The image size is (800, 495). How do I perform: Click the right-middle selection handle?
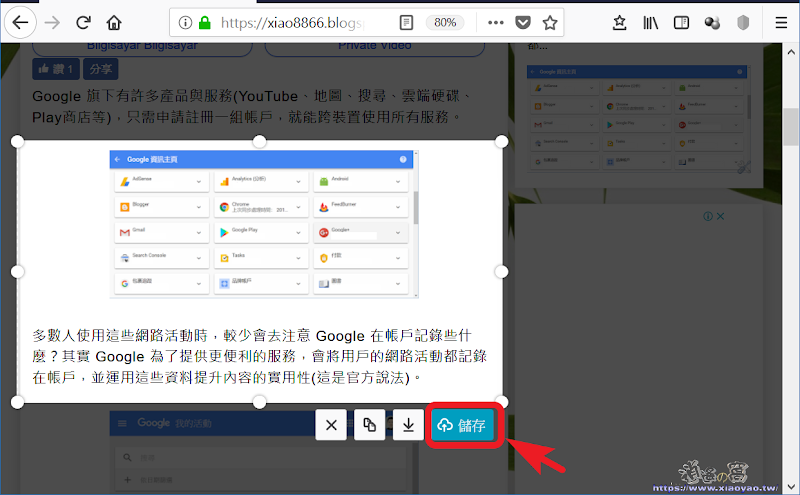point(502,271)
